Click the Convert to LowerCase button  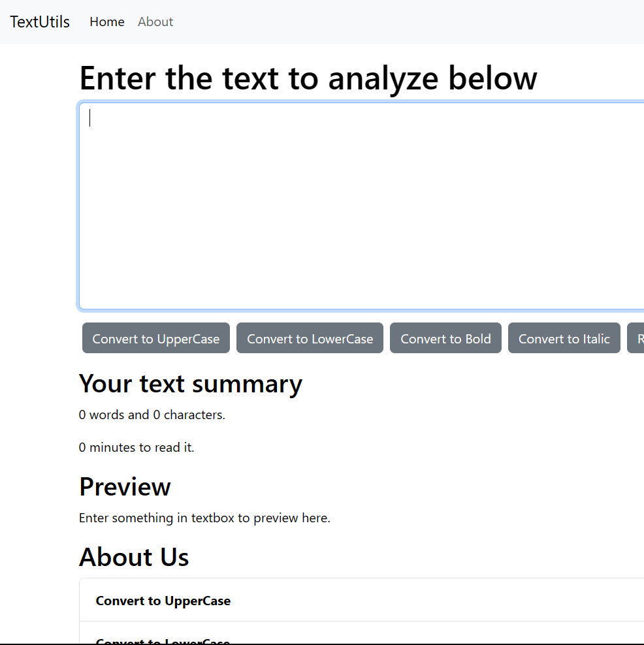pos(310,338)
